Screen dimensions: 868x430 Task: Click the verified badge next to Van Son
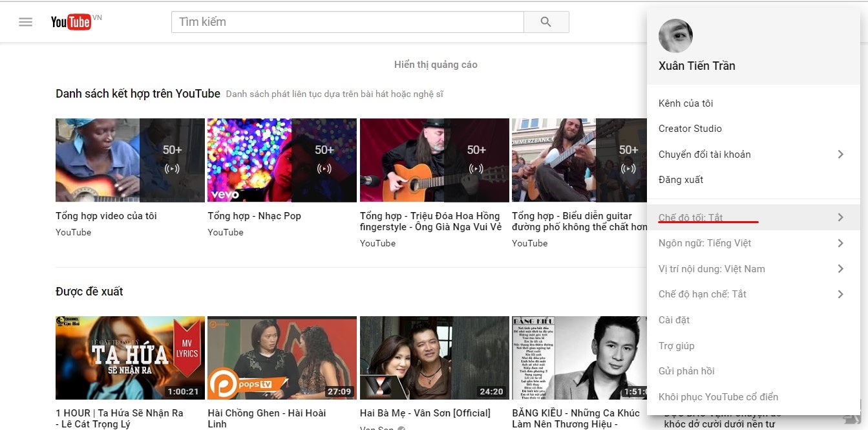tap(400, 427)
